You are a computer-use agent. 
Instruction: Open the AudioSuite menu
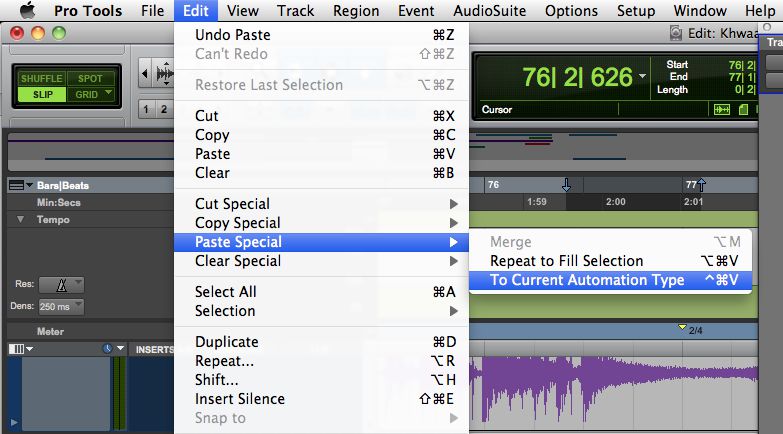point(489,10)
